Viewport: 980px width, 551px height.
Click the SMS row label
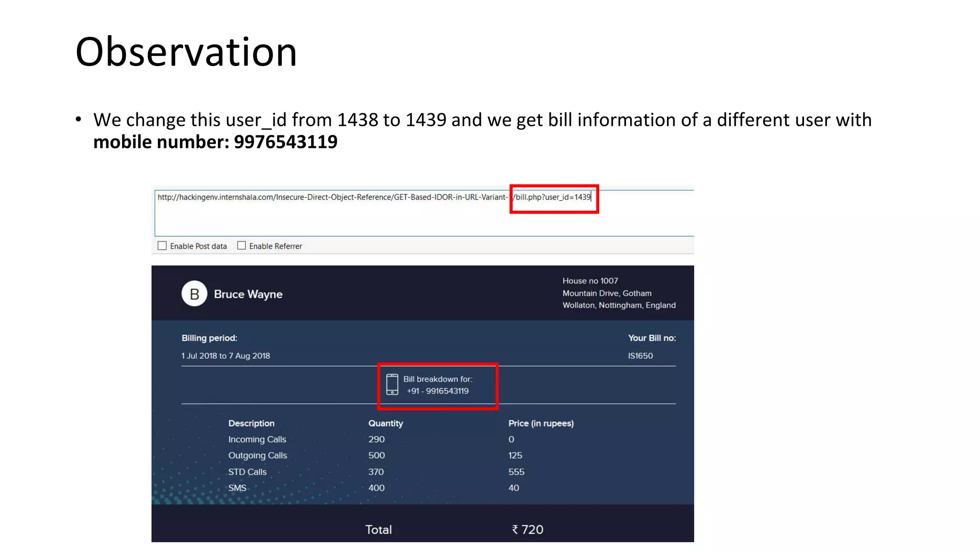(237, 488)
